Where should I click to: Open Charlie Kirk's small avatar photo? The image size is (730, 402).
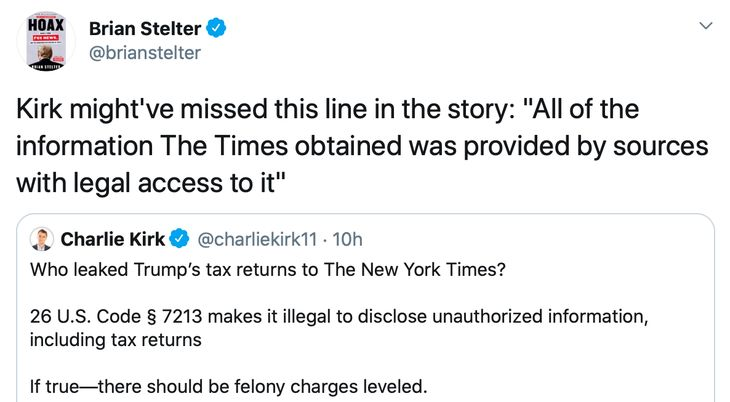point(42,240)
